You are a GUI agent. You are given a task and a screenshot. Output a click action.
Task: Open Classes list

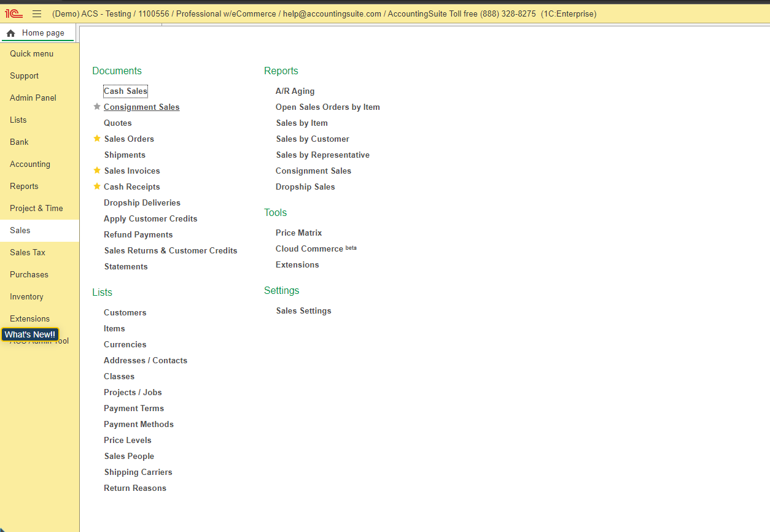point(119,376)
